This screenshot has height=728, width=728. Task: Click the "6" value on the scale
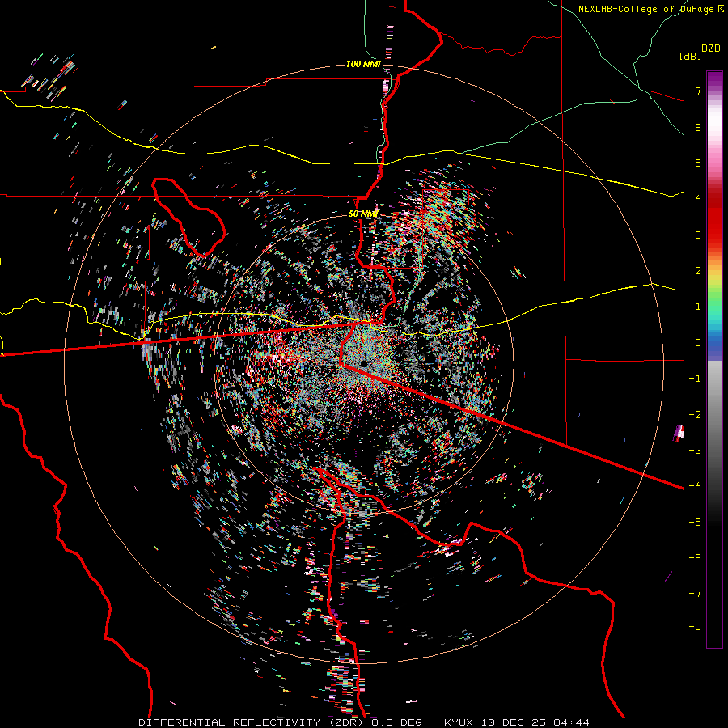point(698,127)
